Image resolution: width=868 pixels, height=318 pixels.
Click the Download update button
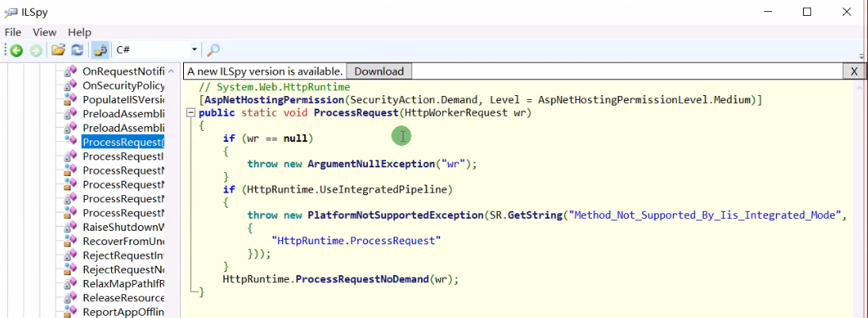click(x=379, y=71)
